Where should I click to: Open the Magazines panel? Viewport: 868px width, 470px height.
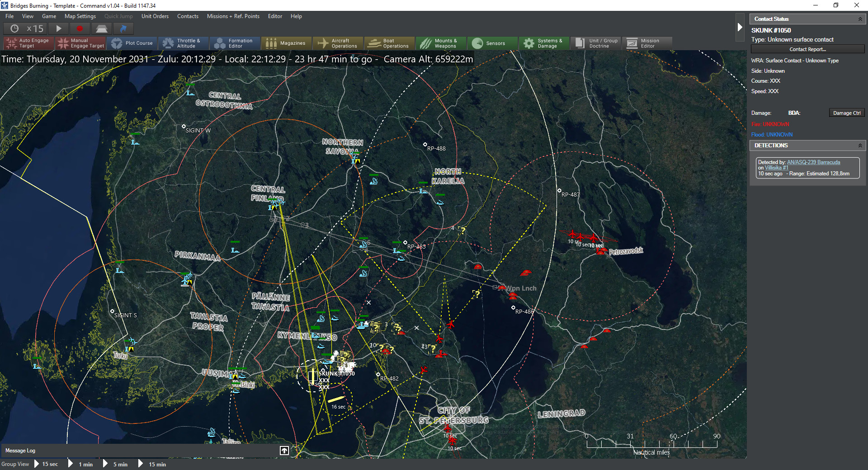tap(286, 43)
